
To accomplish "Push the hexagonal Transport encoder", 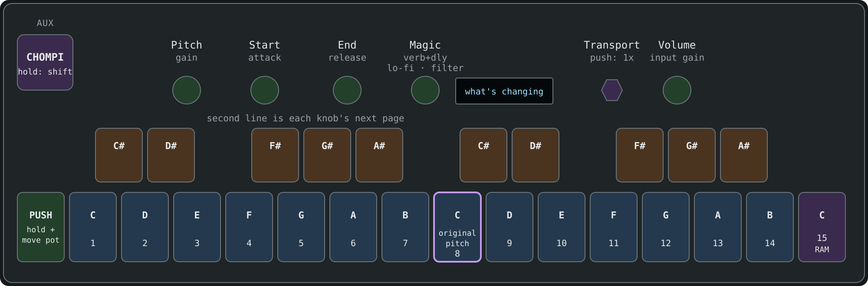I will [612, 90].
